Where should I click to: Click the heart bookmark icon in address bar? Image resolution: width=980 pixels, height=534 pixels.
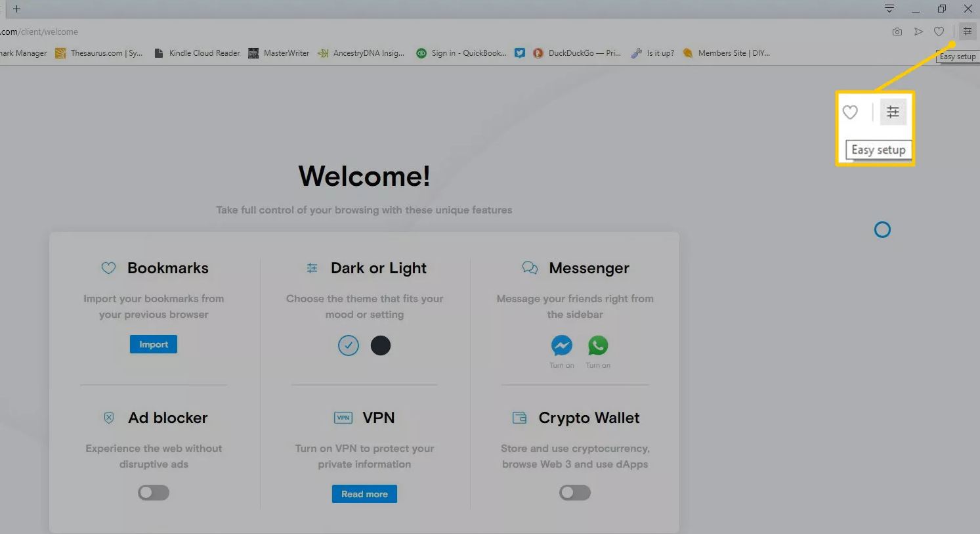click(939, 32)
